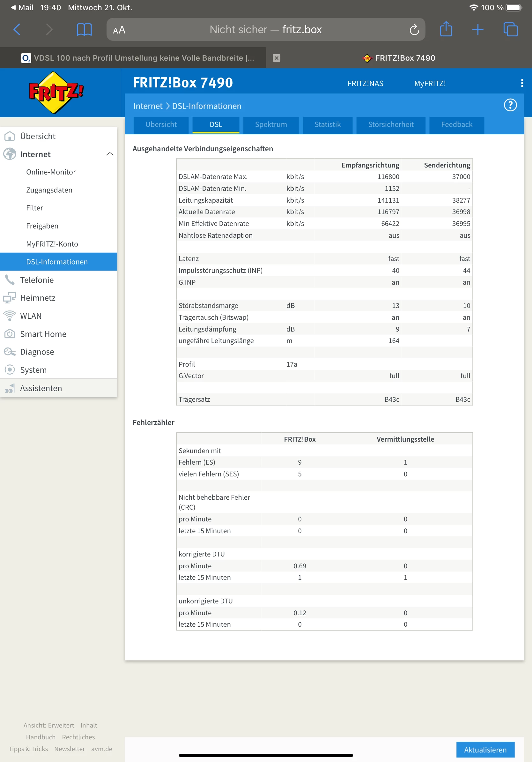532x762 pixels.
Task: Click the Leitungskapazität value 141131
Action: (x=388, y=200)
